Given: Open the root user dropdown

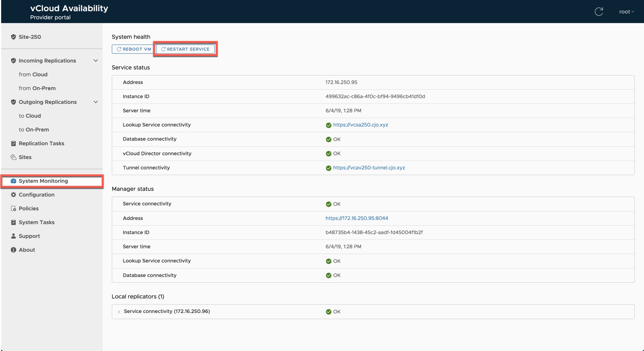Looking at the screenshot, I should coord(626,12).
